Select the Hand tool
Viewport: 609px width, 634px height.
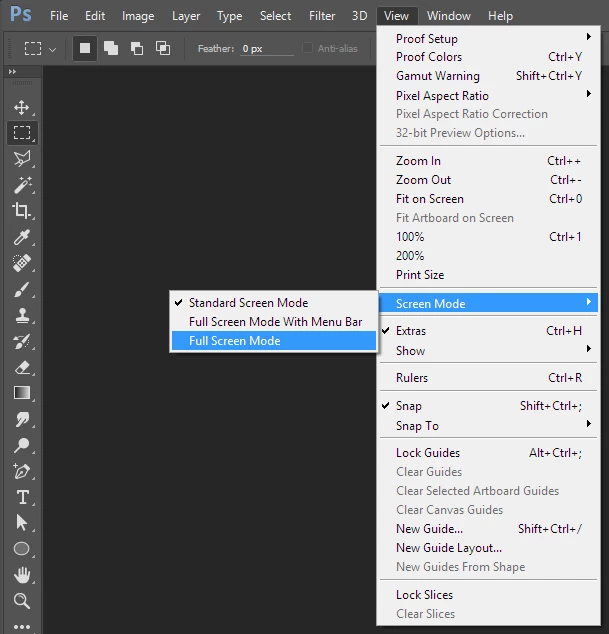tap(22, 575)
